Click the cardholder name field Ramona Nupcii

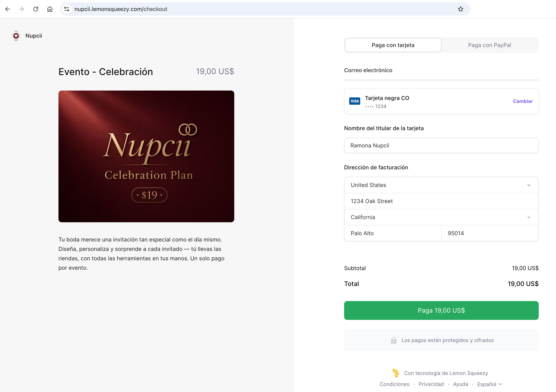pyautogui.click(x=441, y=145)
